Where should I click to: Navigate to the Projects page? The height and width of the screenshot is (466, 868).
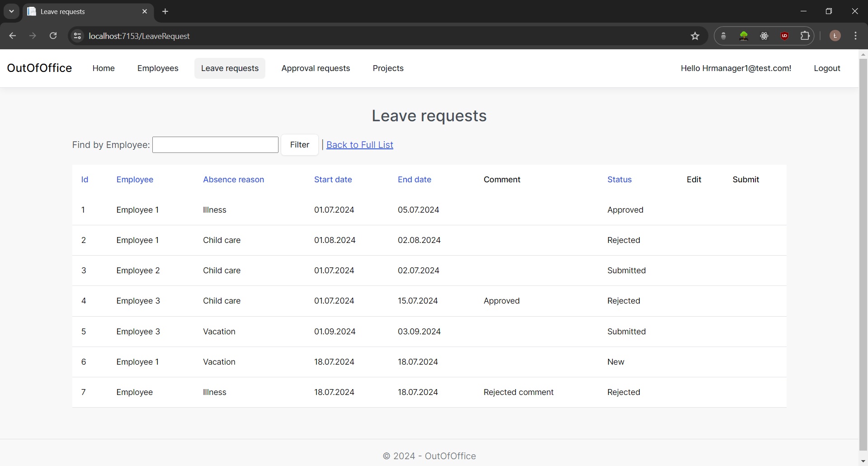tap(388, 68)
